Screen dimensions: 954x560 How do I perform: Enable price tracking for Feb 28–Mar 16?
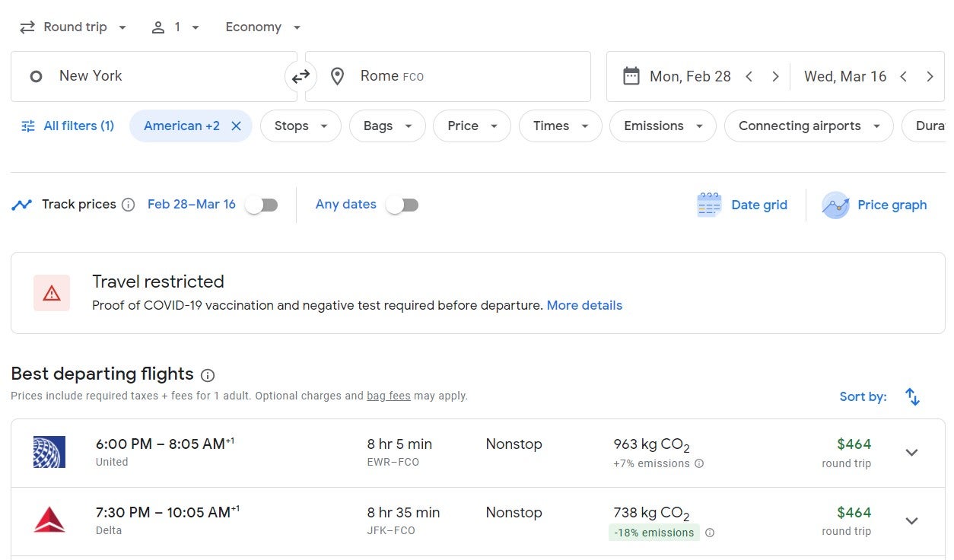point(261,204)
